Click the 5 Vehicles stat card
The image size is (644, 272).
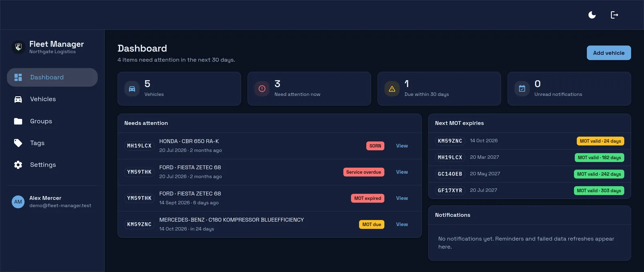179,89
